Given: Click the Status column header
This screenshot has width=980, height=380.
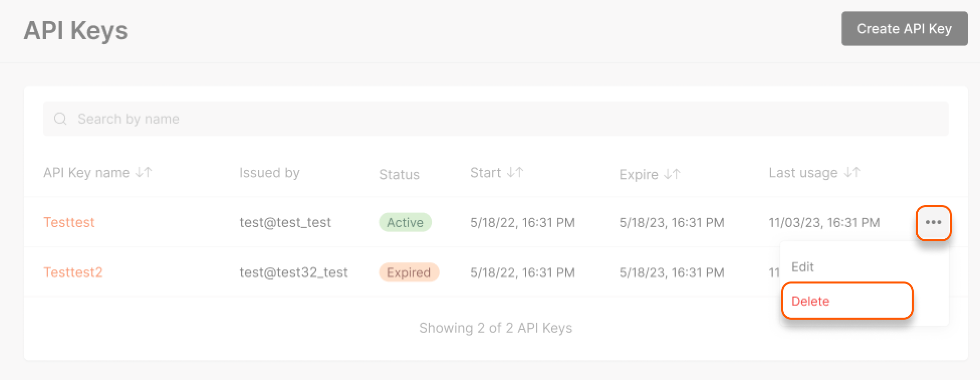Looking at the screenshot, I should [x=399, y=174].
